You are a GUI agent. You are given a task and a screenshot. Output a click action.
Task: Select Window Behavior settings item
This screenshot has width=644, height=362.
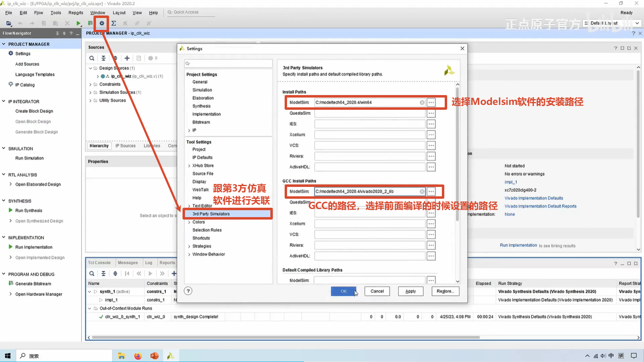[x=209, y=254]
